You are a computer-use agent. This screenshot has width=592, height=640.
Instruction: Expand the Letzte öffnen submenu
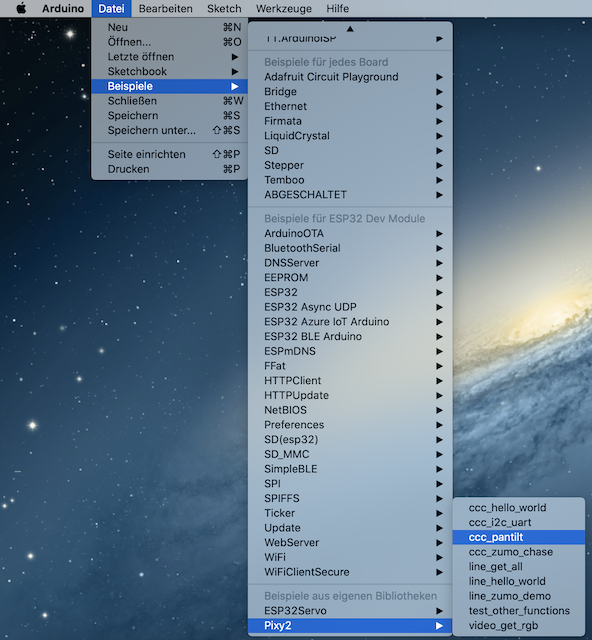[x=169, y=57]
